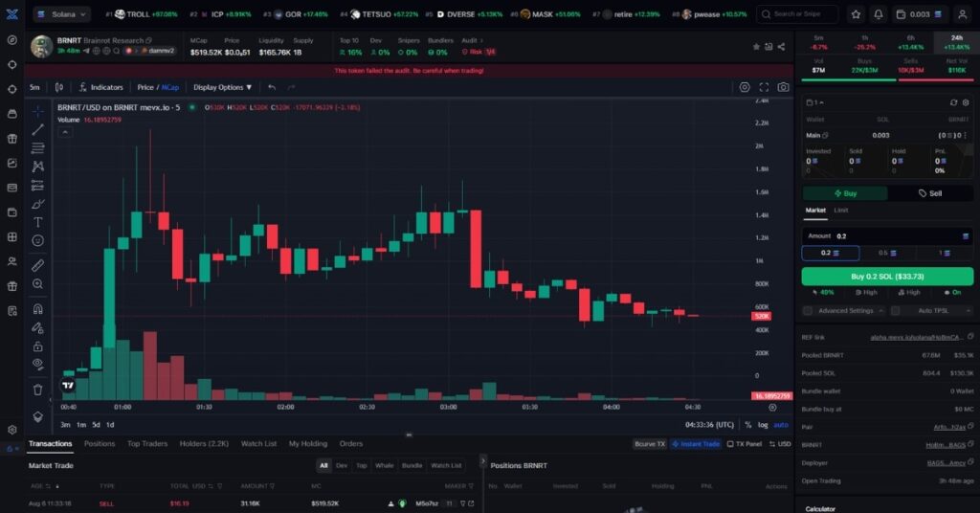This screenshot has width=980, height=513.
Task: Open the object tree layers icon
Action: coord(37,416)
